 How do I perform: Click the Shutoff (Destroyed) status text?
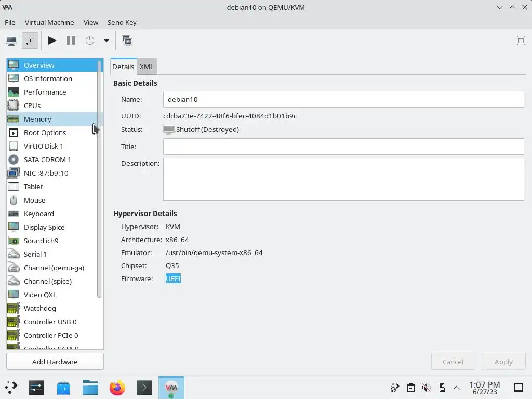(x=207, y=129)
